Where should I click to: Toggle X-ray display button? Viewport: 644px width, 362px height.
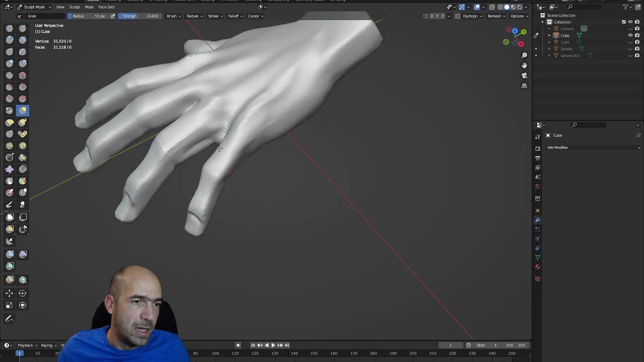tap(492, 7)
